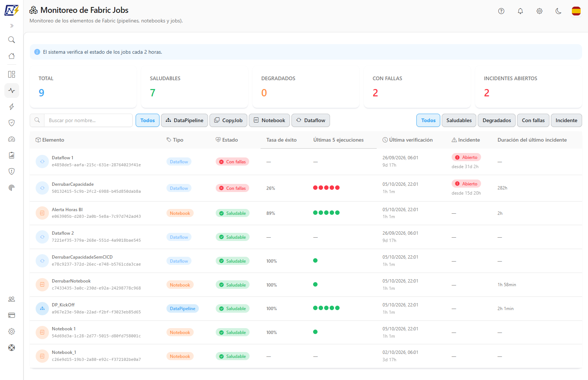The width and height of the screenshot is (588, 380).
Task: Show only Incidente jobs
Action: click(566, 120)
